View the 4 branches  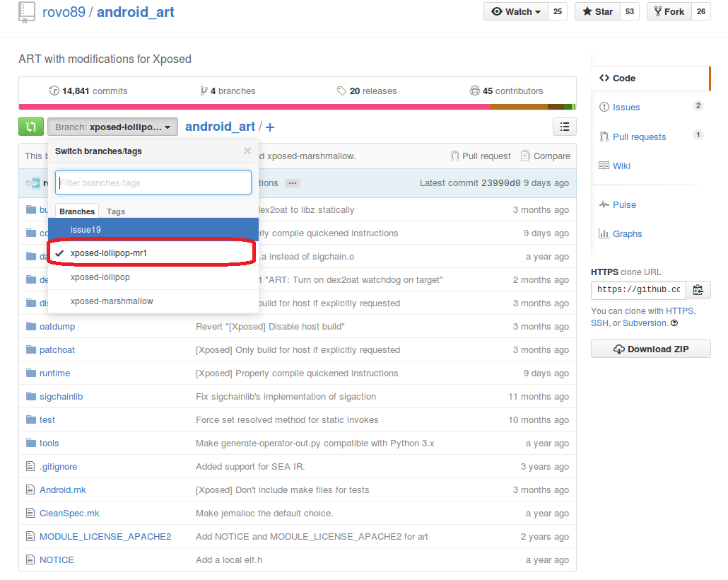tap(228, 91)
